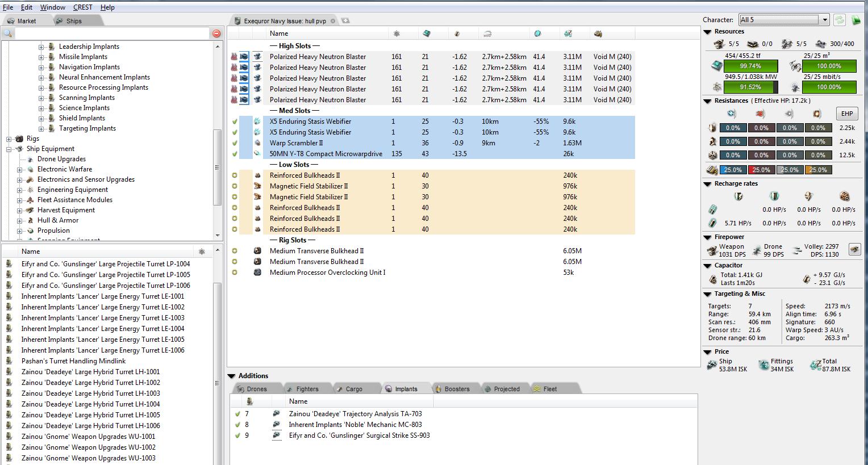The image size is (868, 465).
Task: Click the CPU icon beside 99.74% bar
Action: (717, 66)
